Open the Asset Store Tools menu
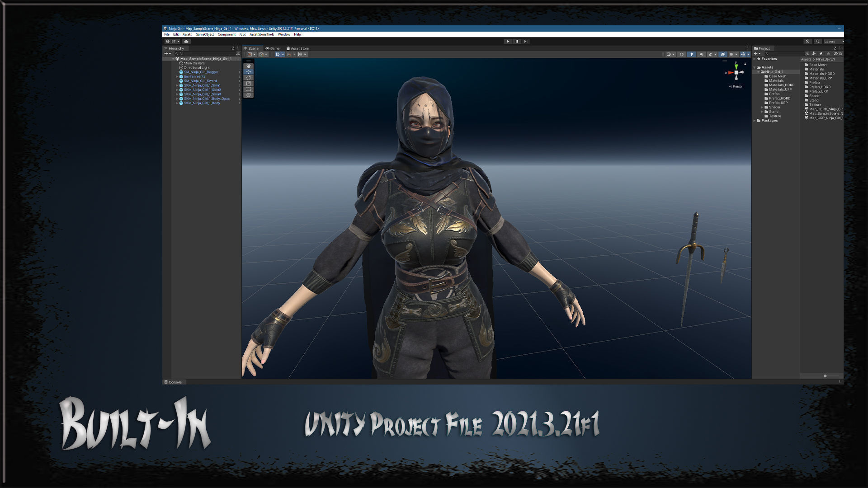 pyautogui.click(x=262, y=35)
